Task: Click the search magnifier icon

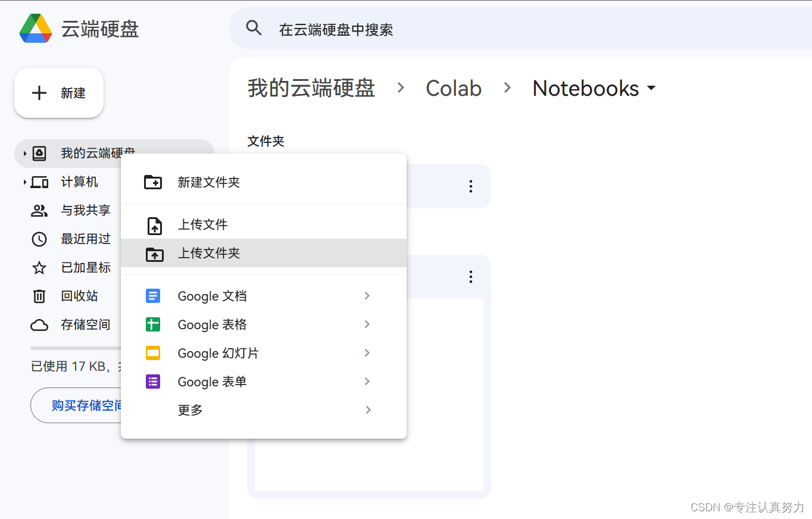Action: [254, 27]
